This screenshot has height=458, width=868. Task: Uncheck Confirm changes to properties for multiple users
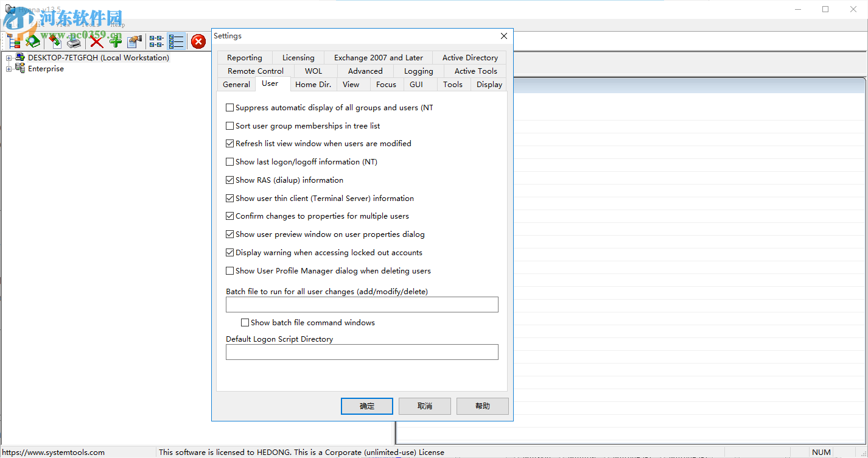tap(230, 216)
